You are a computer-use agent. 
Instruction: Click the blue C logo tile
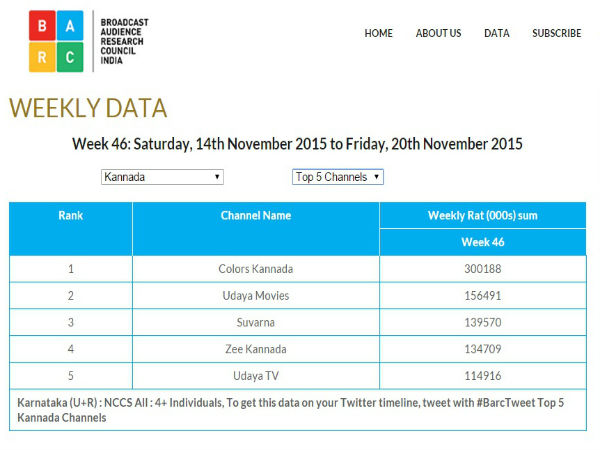tap(69, 56)
